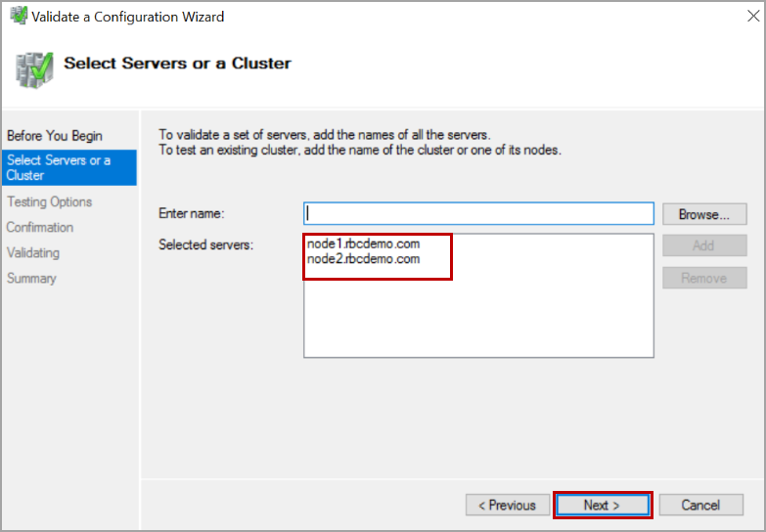Open the Summary step in the sidebar
This screenshot has height=532, width=766.
pos(31,278)
